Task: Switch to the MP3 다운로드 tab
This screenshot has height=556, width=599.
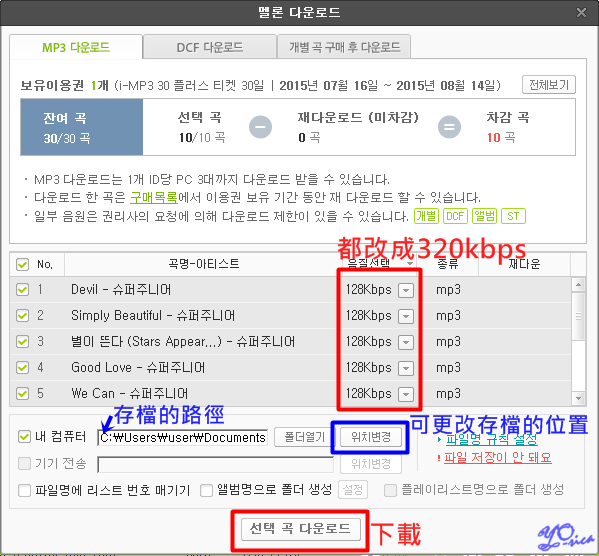Action: pyautogui.click(x=76, y=47)
